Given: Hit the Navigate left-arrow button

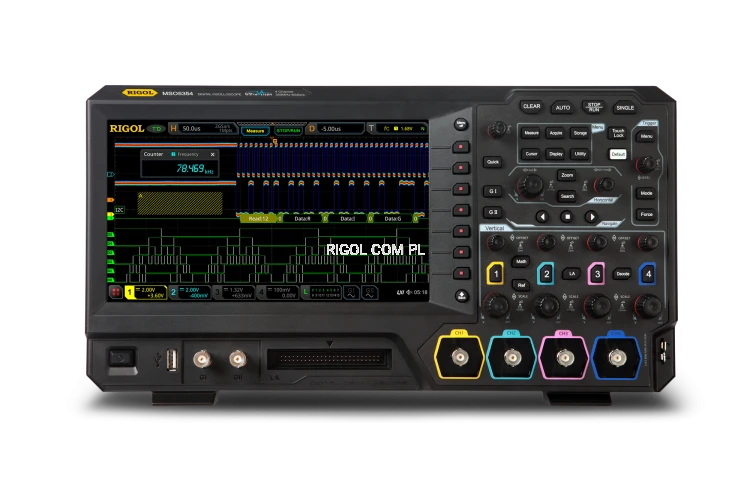Looking at the screenshot, I should click(542, 217).
